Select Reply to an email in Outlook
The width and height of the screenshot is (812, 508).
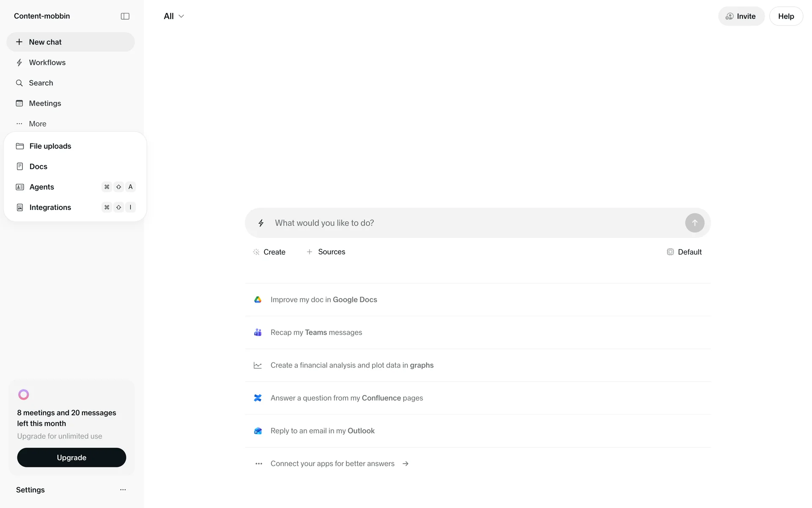click(322, 431)
